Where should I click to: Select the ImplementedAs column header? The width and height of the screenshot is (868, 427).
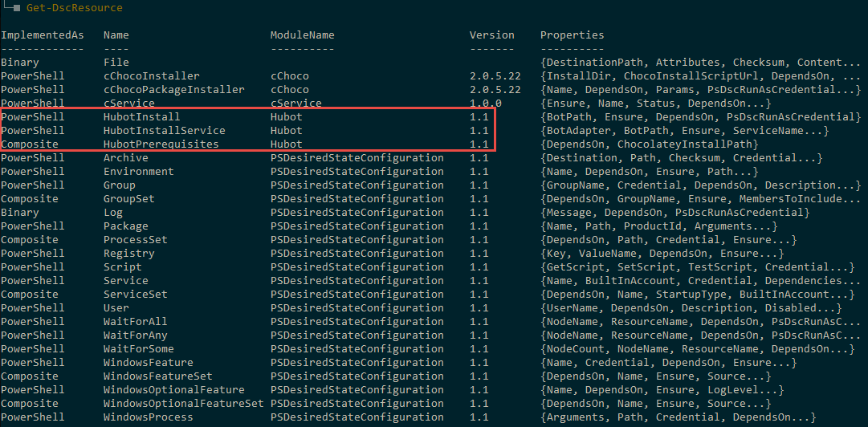coord(39,35)
